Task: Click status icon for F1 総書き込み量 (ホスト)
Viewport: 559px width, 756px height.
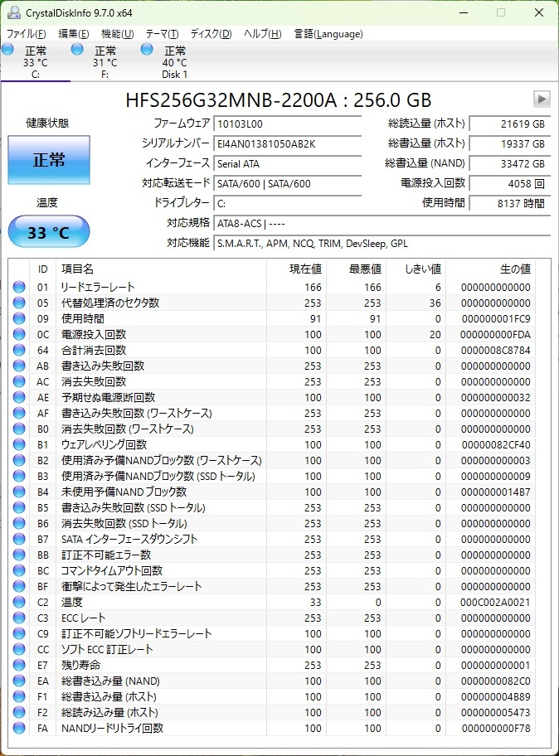Action: pyautogui.click(x=19, y=696)
